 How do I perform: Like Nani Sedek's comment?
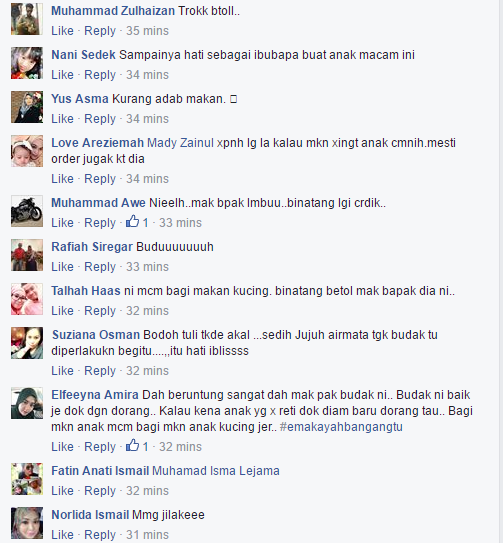pos(62,75)
